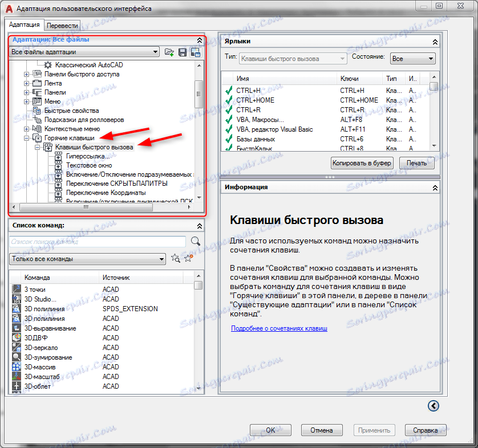Click the Быстрые свойства icon
The width and height of the screenshot is (478, 448).
pyautogui.click(x=37, y=111)
